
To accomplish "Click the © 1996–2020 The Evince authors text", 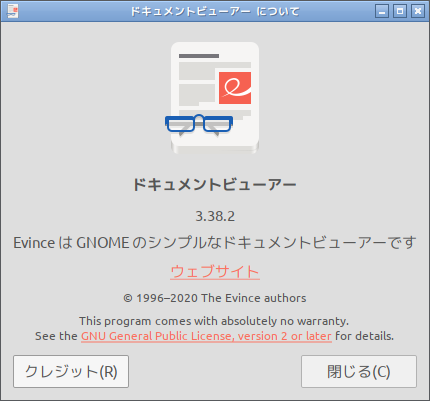I will click(x=215, y=298).
